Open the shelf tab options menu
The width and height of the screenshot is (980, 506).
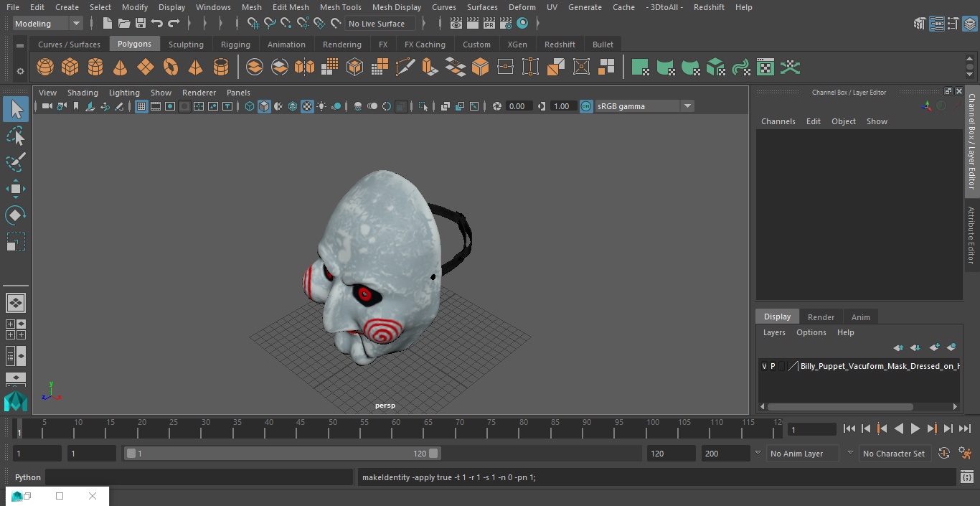[x=20, y=44]
